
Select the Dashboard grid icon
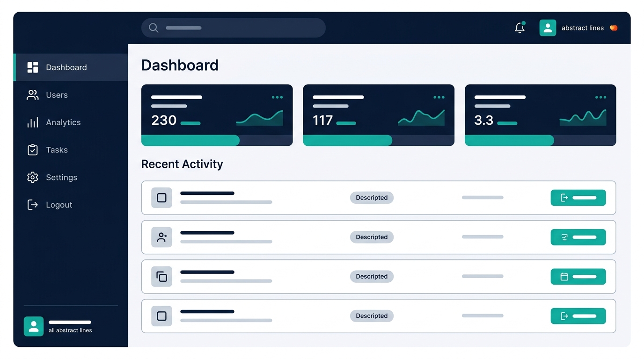click(33, 67)
